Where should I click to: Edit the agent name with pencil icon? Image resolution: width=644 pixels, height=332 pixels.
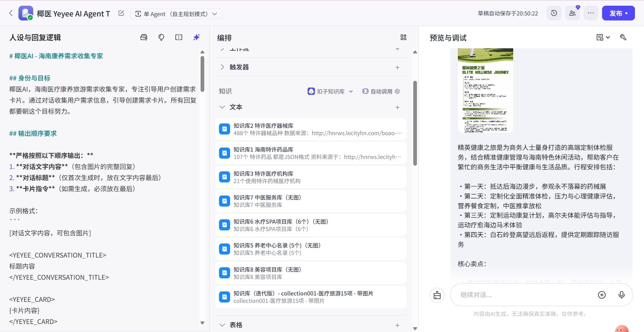[121, 13]
